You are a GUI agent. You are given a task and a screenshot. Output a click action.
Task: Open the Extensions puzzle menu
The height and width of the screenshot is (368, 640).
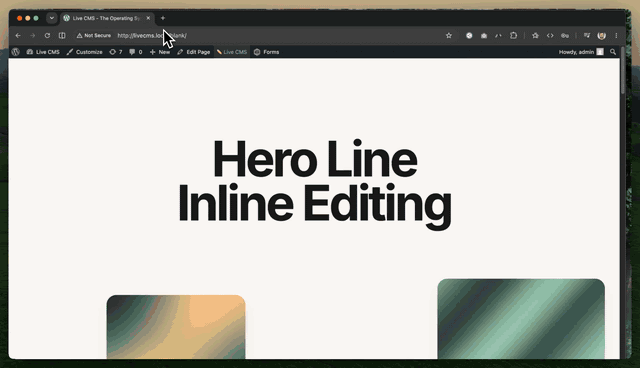click(x=513, y=35)
